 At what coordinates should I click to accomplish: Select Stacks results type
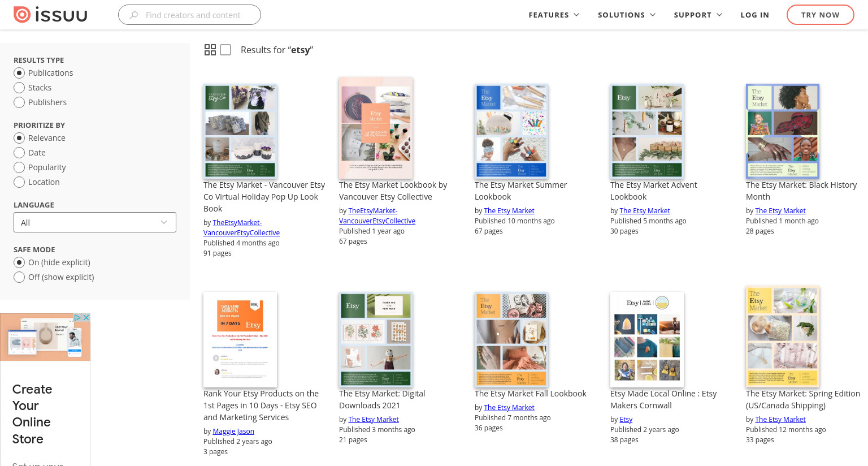pos(19,88)
